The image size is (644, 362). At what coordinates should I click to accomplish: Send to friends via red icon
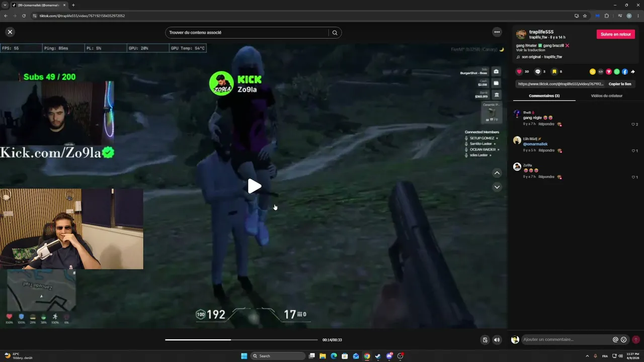click(609, 72)
